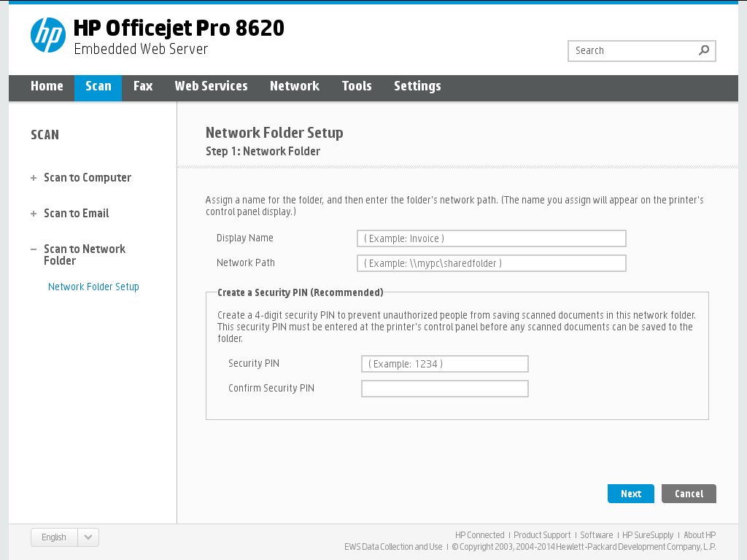Select the Scan to Email item
Viewport: 747px width, 560px height.
pos(76,214)
